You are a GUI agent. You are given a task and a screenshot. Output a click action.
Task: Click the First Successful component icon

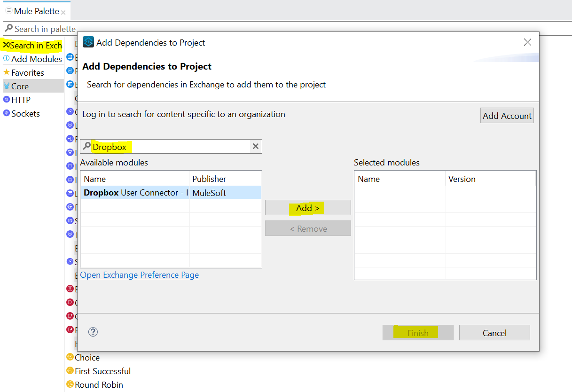(x=70, y=371)
